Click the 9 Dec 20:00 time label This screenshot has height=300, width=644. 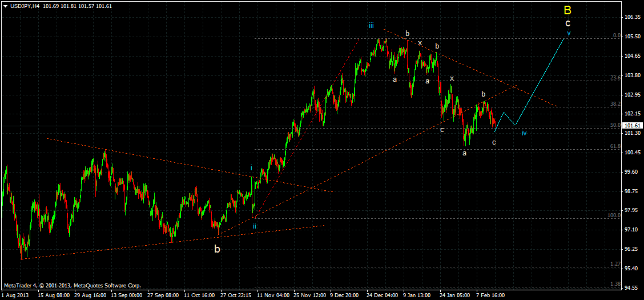click(343, 295)
